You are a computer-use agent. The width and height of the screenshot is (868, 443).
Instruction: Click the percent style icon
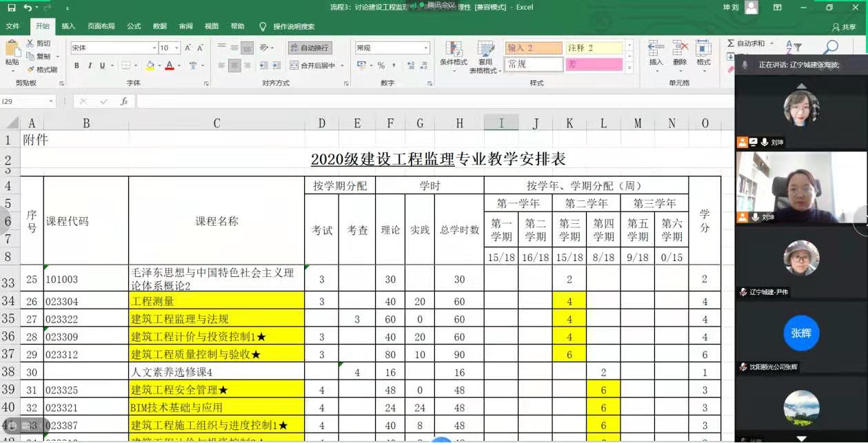tap(381, 65)
